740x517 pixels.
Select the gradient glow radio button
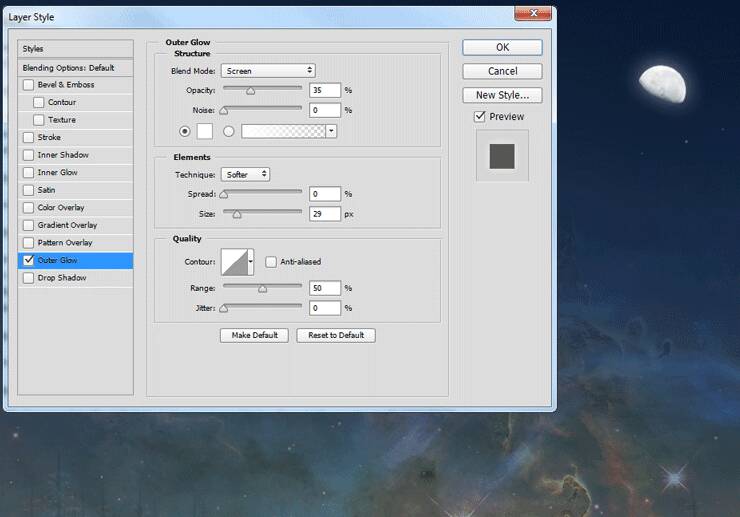[x=229, y=131]
